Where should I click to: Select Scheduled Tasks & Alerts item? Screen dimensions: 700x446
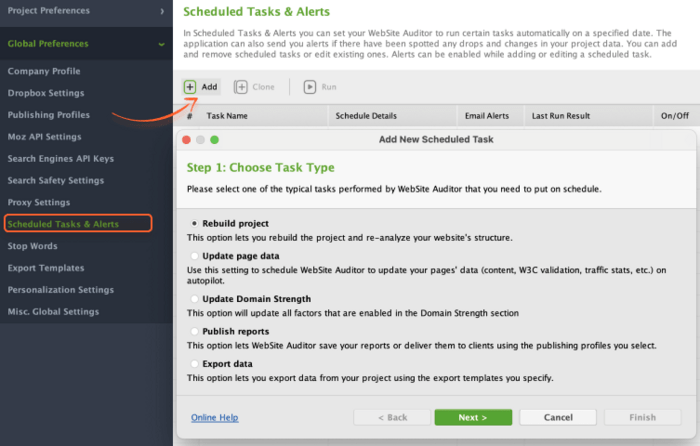coord(78,224)
